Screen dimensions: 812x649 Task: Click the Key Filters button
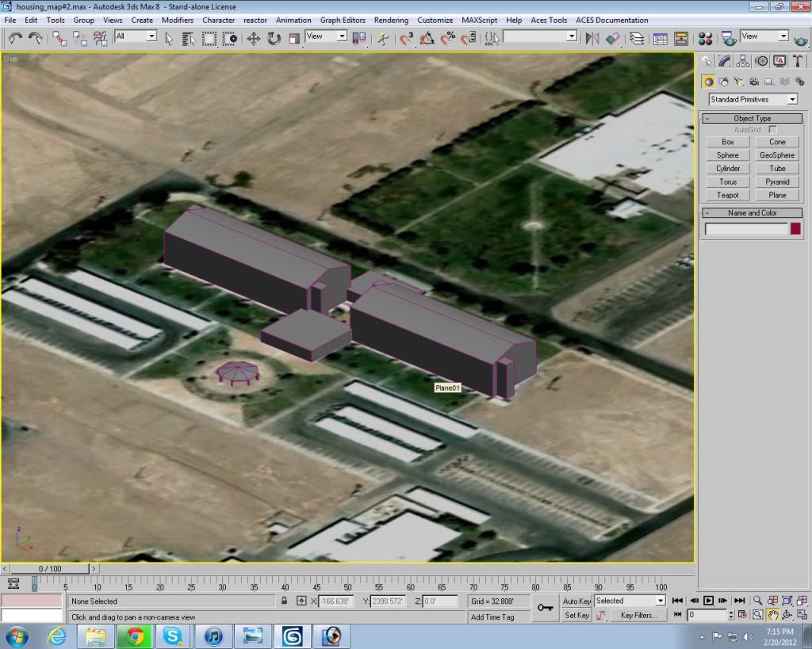tap(638, 615)
